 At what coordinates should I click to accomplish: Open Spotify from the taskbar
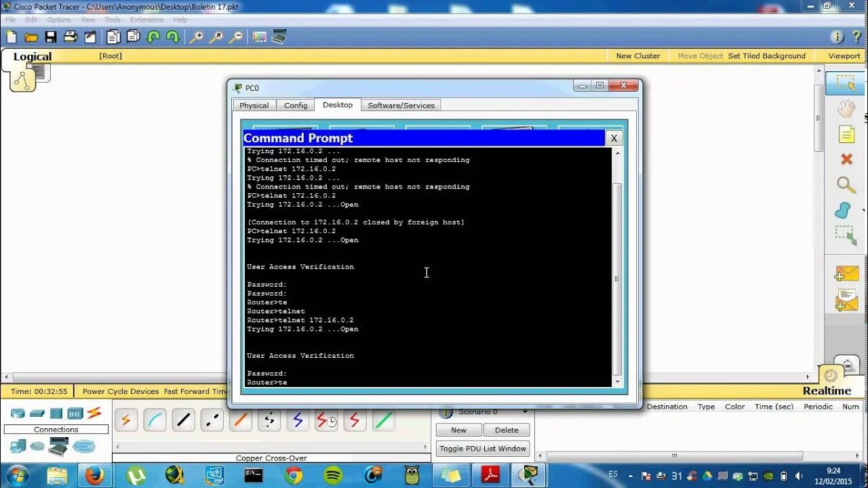333,475
